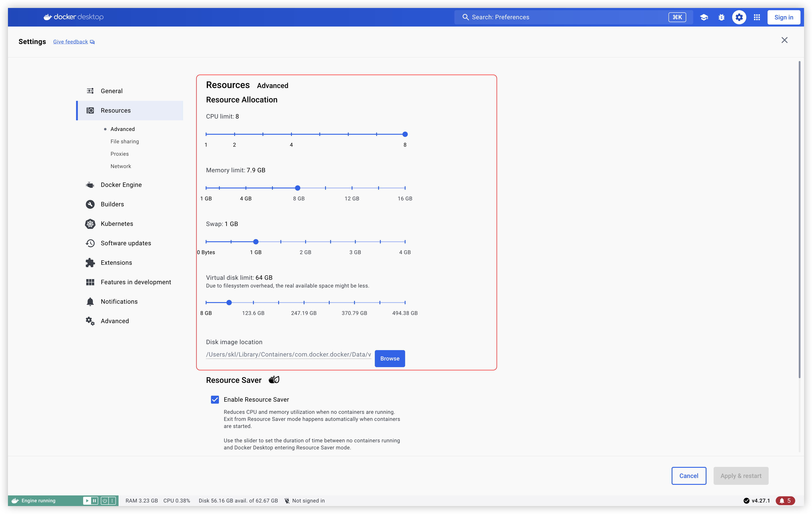Screen dimensions: 812x514
Task: Click the notifications bell badge
Action: pos(785,501)
